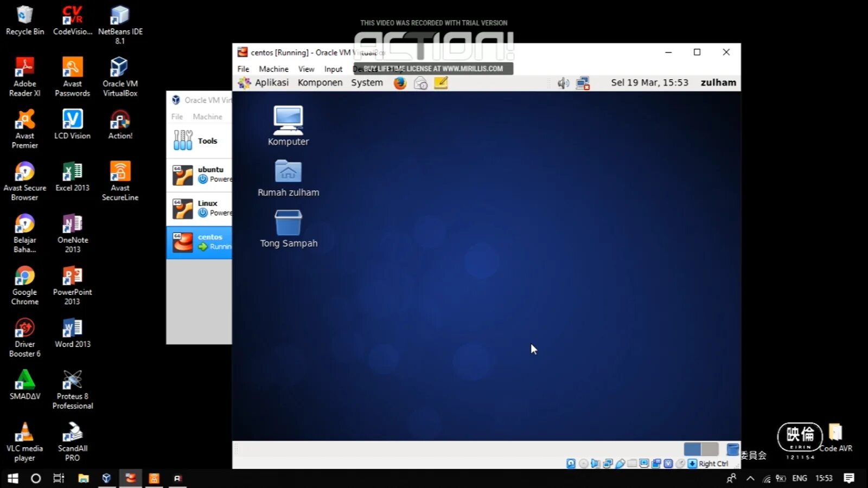Open the Machine menu of centos window
868x488 pixels.
pyautogui.click(x=273, y=69)
